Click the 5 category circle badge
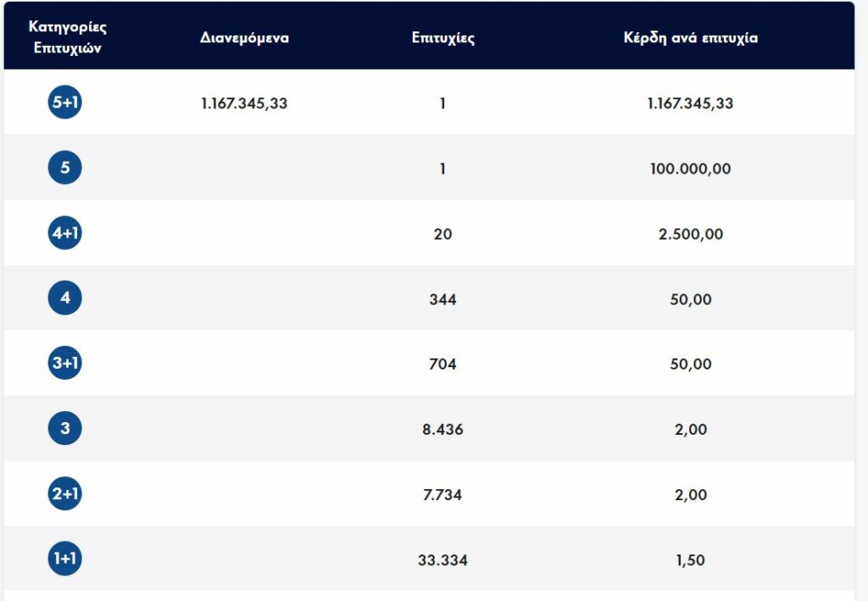The height and width of the screenshot is (601, 868). pos(65,168)
